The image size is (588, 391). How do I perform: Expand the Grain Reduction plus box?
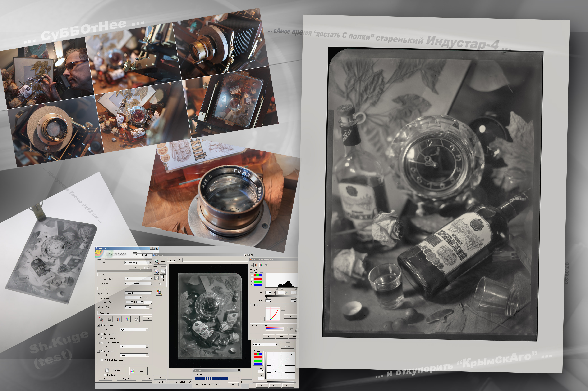(99, 334)
